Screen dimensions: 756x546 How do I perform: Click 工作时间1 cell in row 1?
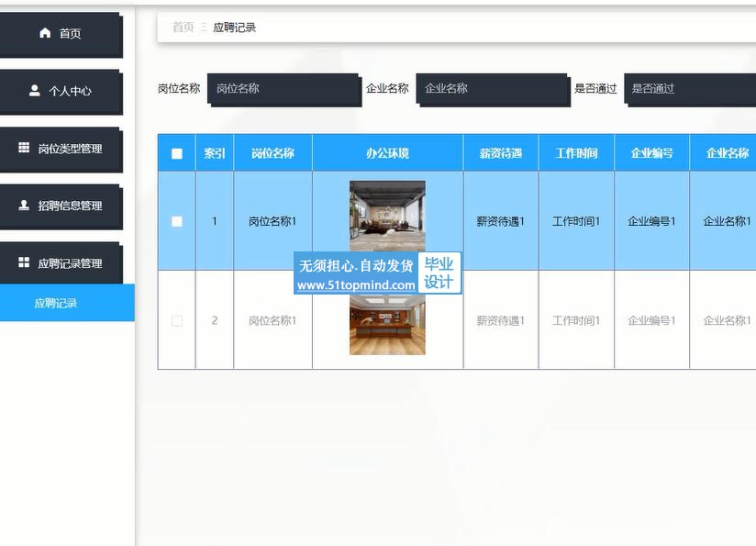tap(576, 221)
